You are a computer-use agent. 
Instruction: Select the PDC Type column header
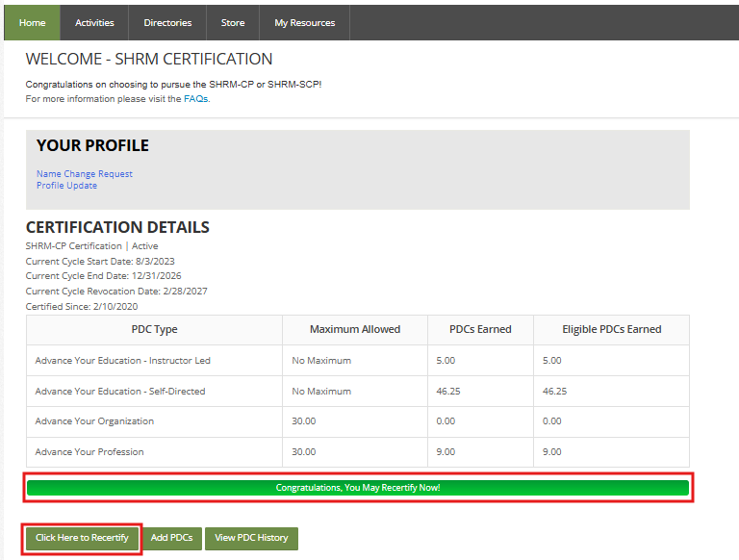pyautogui.click(x=154, y=329)
